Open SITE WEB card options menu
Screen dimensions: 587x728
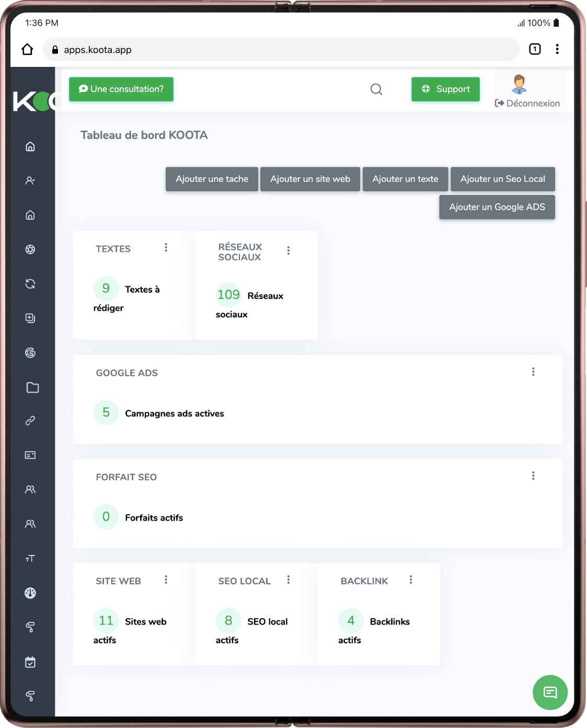coord(166,580)
